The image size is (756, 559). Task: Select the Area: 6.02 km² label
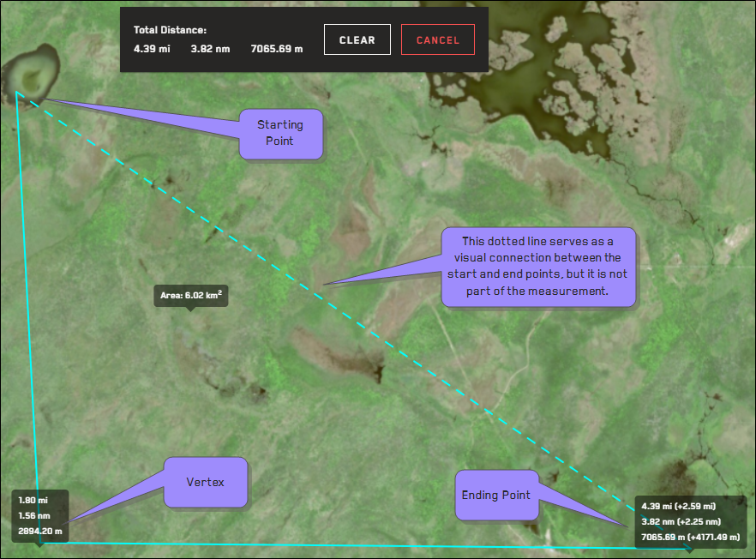pos(191,295)
